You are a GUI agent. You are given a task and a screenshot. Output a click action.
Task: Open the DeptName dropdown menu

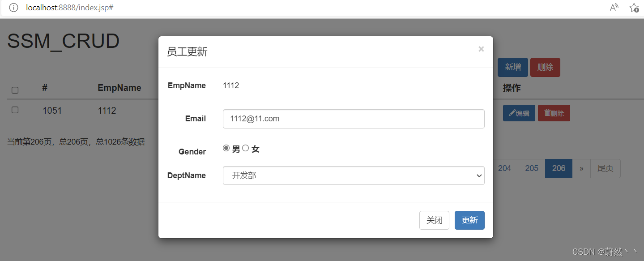[x=478, y=175]
